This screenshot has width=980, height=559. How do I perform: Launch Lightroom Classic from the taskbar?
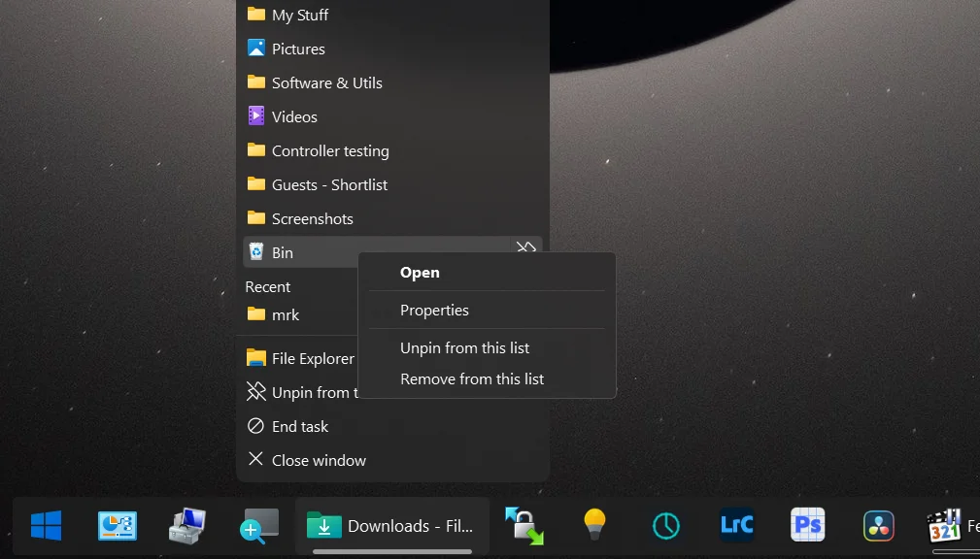[736, 525]
